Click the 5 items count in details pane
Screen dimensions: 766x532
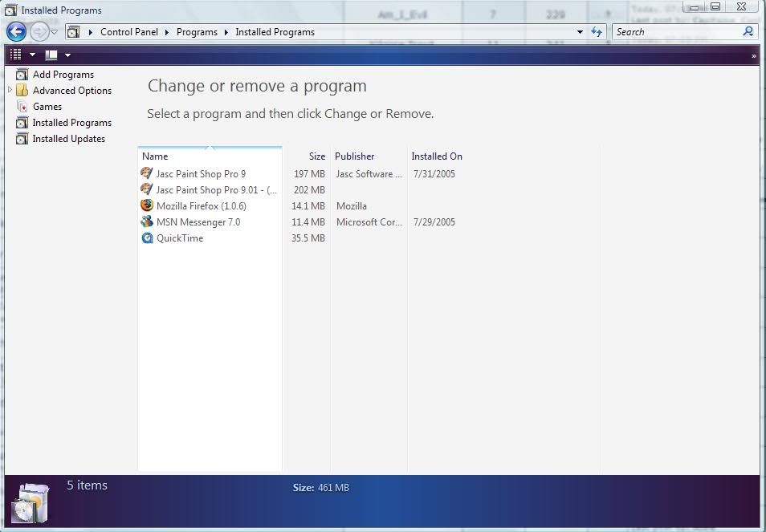87,485
